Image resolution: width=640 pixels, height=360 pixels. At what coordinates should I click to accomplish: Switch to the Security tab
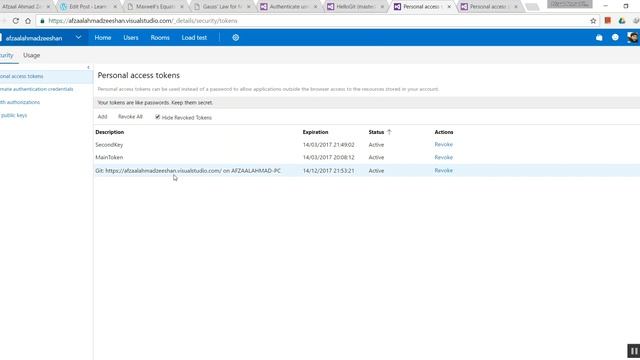point(7,55)
